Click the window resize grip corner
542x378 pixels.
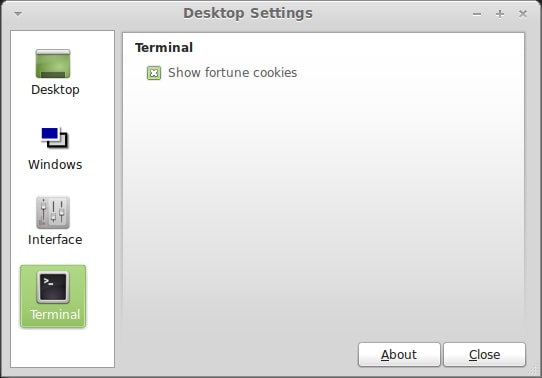click(x=534, y=372)
